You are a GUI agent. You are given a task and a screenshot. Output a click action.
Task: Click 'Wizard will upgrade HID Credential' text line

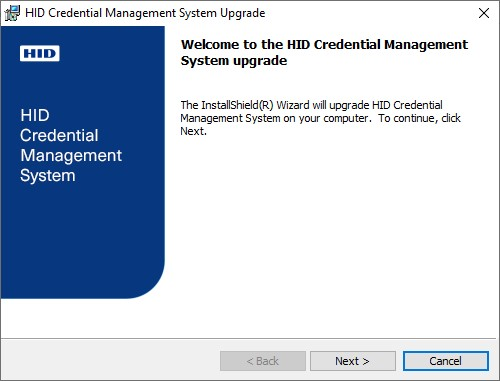point(359,105)
